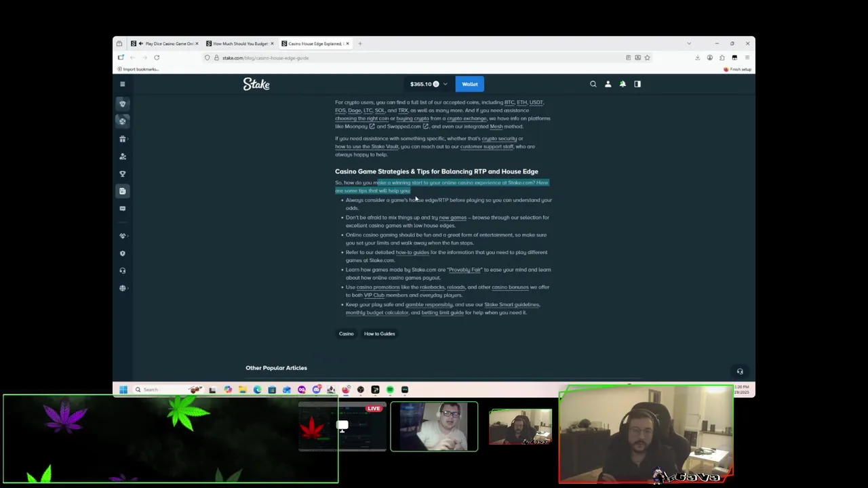Open how to use the Stake Vault link

pyautogui.click(x=367, y=146)
